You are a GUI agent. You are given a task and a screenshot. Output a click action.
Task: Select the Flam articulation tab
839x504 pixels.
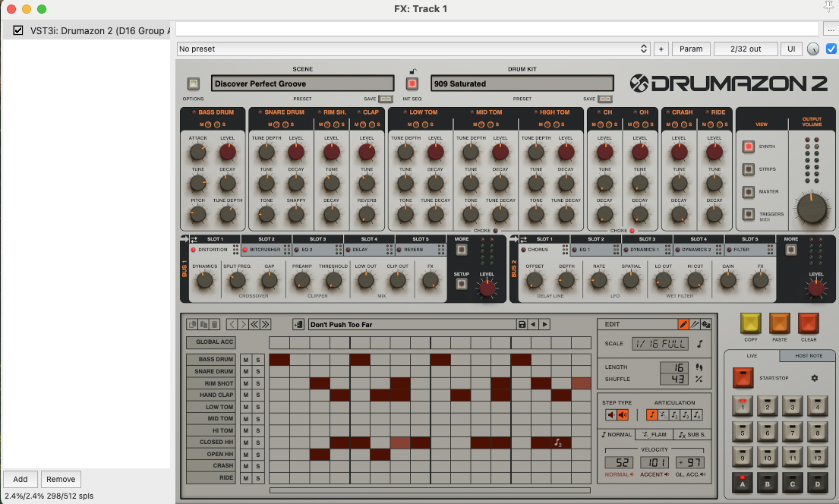[x=654, y=434]
